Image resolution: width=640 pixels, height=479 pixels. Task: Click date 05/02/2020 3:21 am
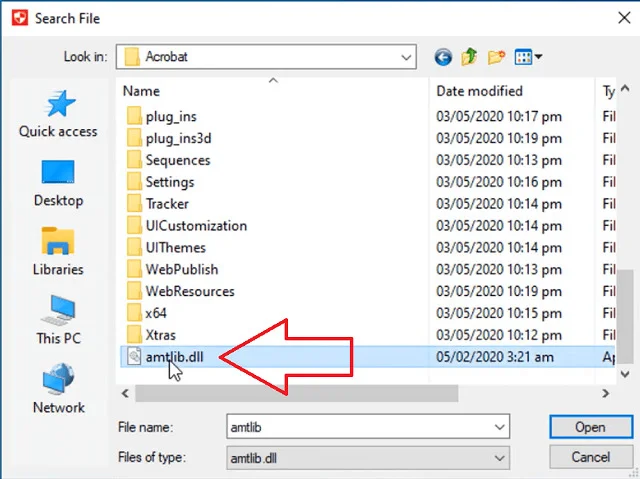click(495, 357)
